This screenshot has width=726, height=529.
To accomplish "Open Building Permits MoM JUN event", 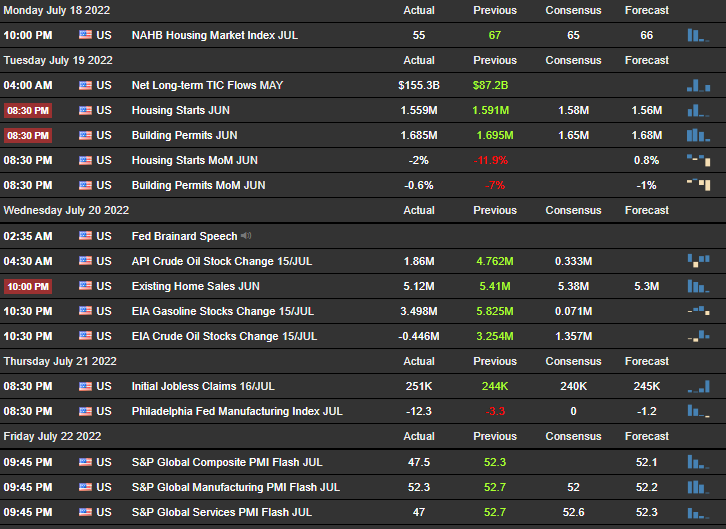I will 199,185.
